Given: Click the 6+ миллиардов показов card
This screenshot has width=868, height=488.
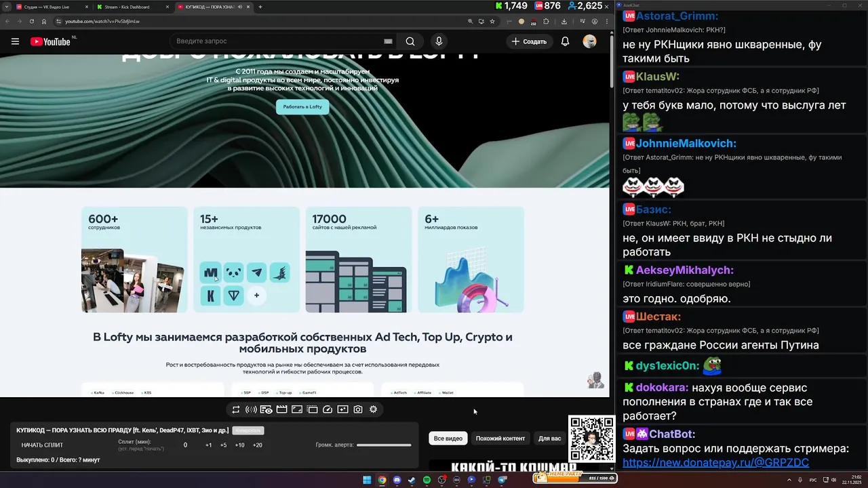Looking at the screenshot, I should point(471,260).
